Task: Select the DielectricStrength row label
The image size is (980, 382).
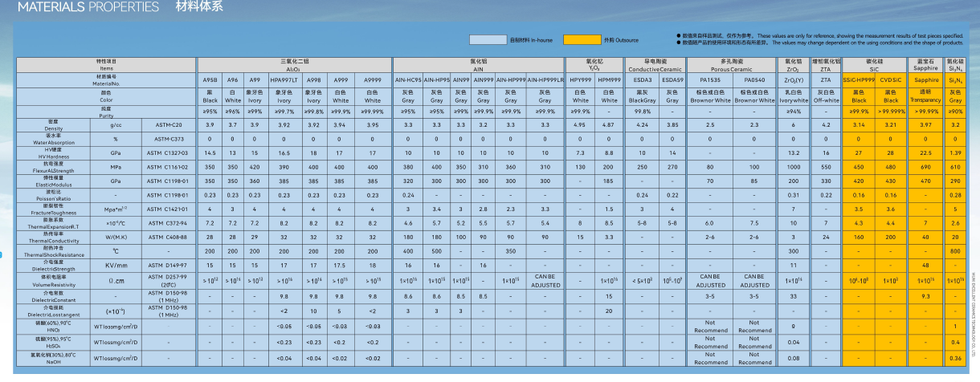Action: click(53, 264)
